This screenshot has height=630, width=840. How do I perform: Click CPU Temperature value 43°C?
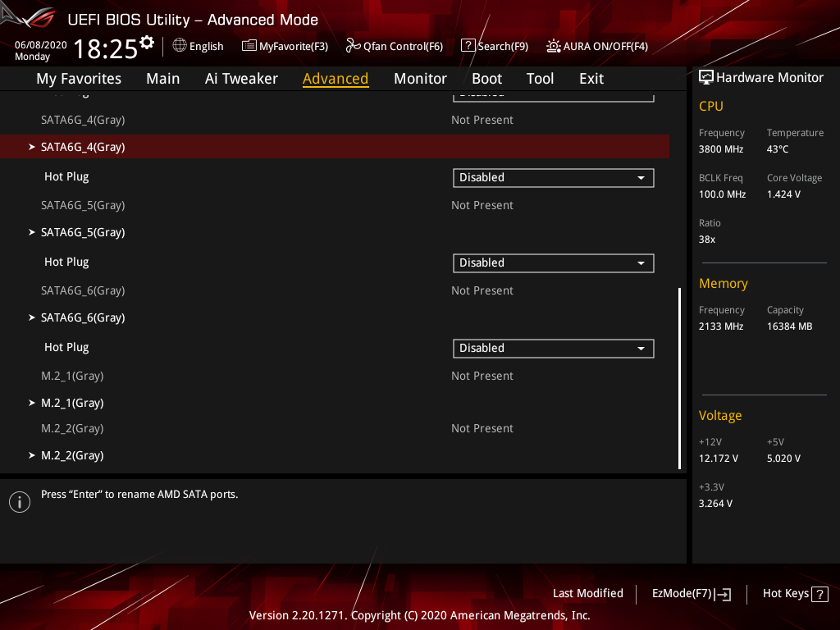click(x=778, y=149)
